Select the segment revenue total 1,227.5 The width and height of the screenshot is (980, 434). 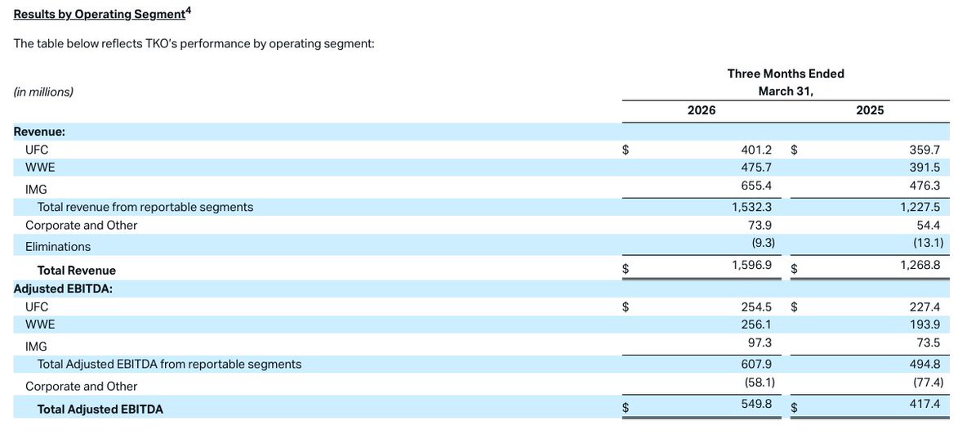920,208
